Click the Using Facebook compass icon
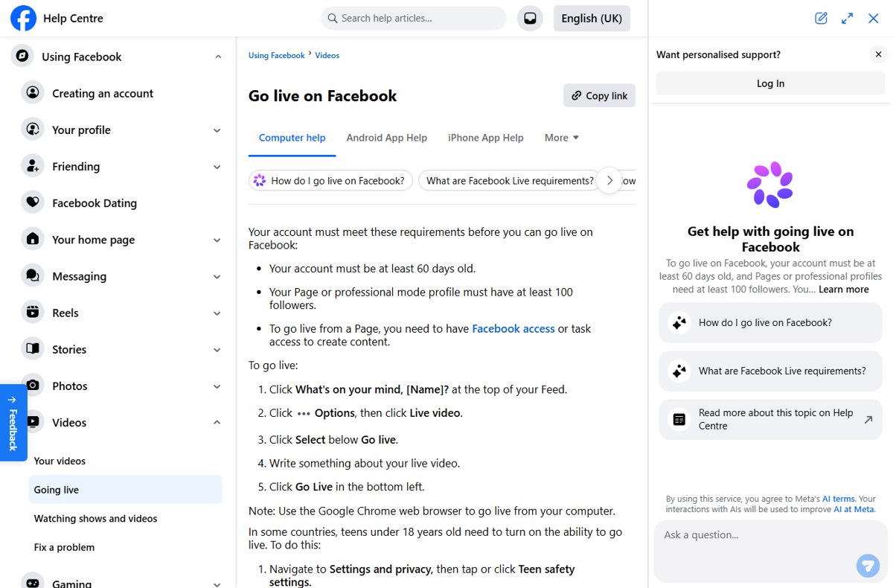This screenshot has height=588, width=893. click(x=22, y=57)
